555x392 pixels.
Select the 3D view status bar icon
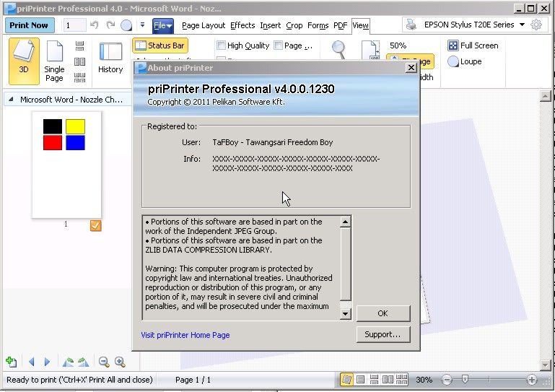[x=346, y=380]
